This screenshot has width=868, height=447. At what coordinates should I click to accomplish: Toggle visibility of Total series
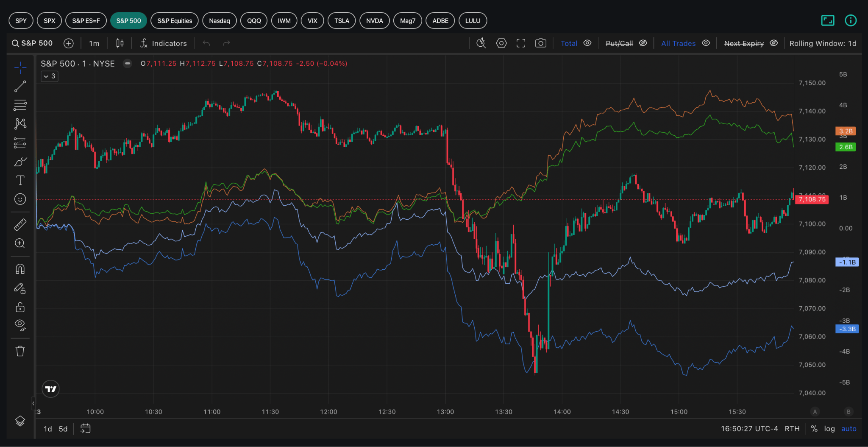(x=587, y=43)
